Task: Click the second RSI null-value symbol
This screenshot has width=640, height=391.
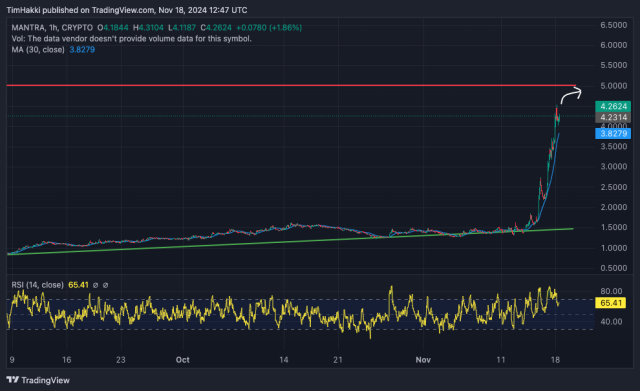Action: pos(105,285)
